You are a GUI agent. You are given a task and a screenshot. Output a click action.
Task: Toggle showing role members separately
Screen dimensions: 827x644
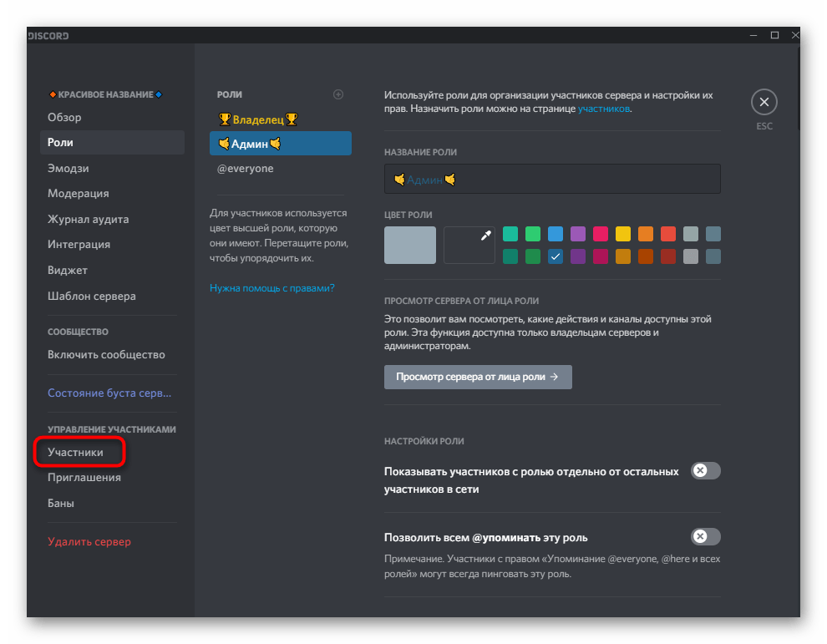(x=706, y=471)
